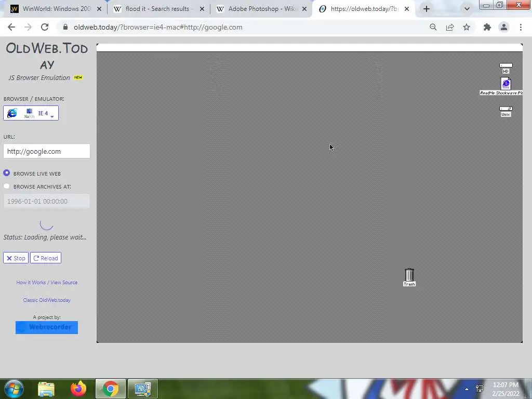Viewport: 532px width, 399px height.
Task: Go forward with the browser forward arrow
Action: coord(28,27)
